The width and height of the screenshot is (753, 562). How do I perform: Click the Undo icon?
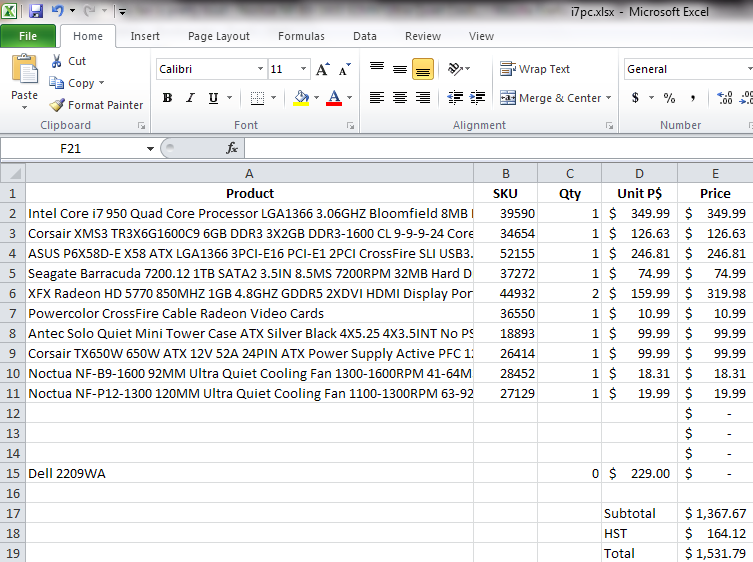click(58, 11)
